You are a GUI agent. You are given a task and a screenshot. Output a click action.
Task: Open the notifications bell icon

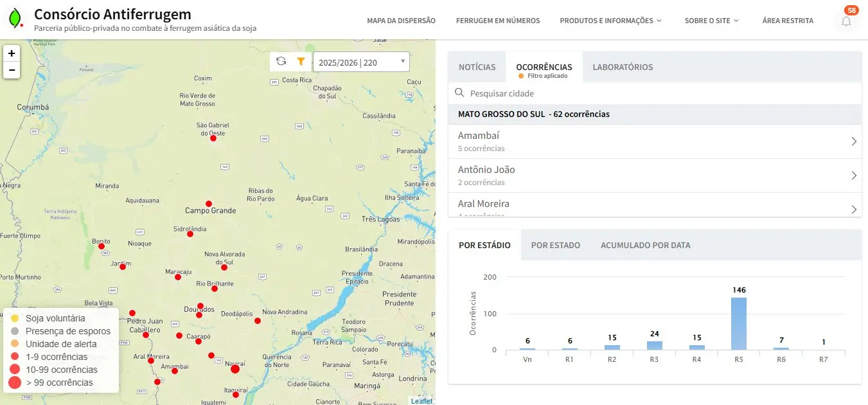point(846,21)
